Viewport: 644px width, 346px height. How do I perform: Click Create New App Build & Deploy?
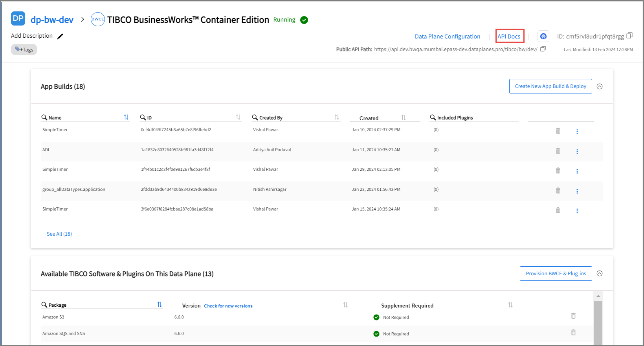(550, 86)
